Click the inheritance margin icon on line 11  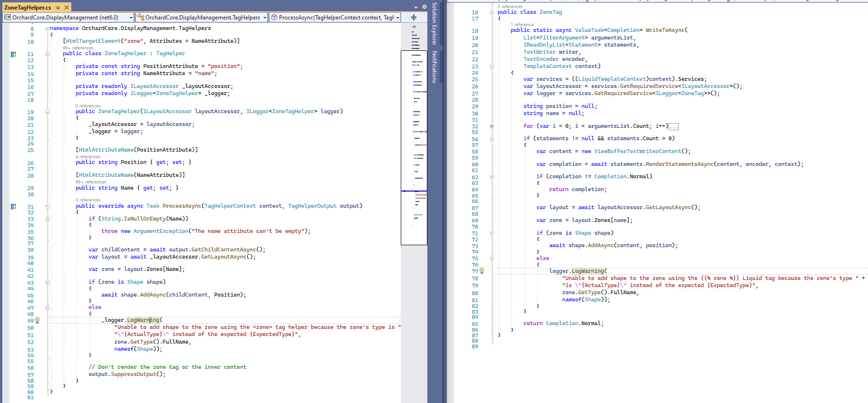click(x=13, y=54)
